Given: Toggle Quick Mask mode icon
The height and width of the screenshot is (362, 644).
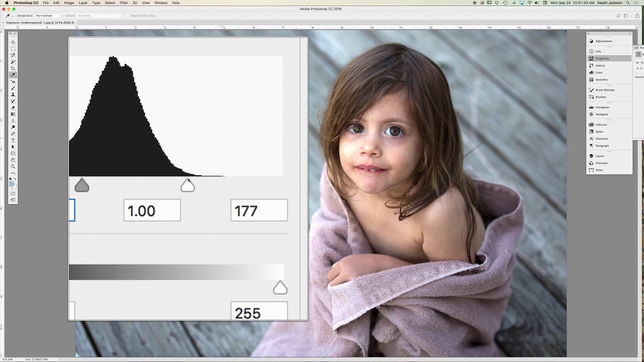Looking at the screenshot, I should [x=13, y=194].
